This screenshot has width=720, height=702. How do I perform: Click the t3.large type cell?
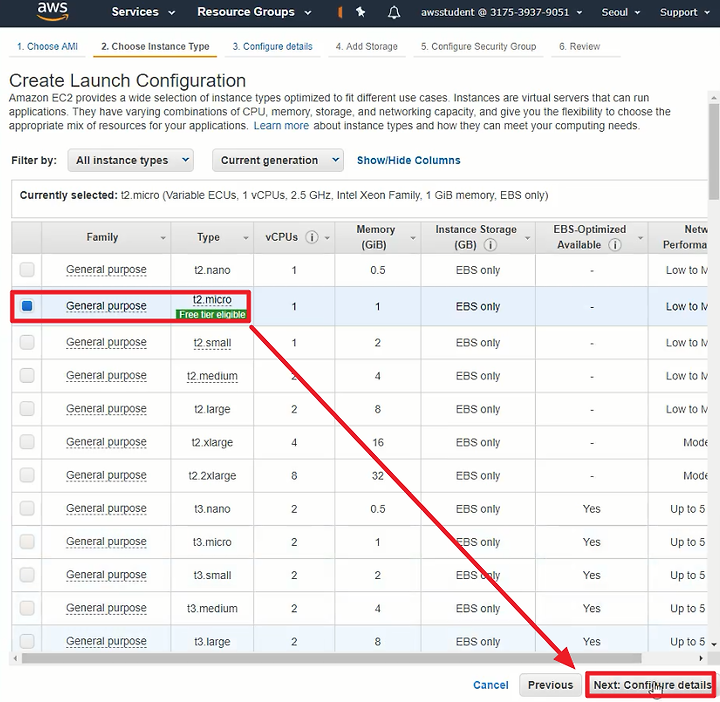pos(212,641)
